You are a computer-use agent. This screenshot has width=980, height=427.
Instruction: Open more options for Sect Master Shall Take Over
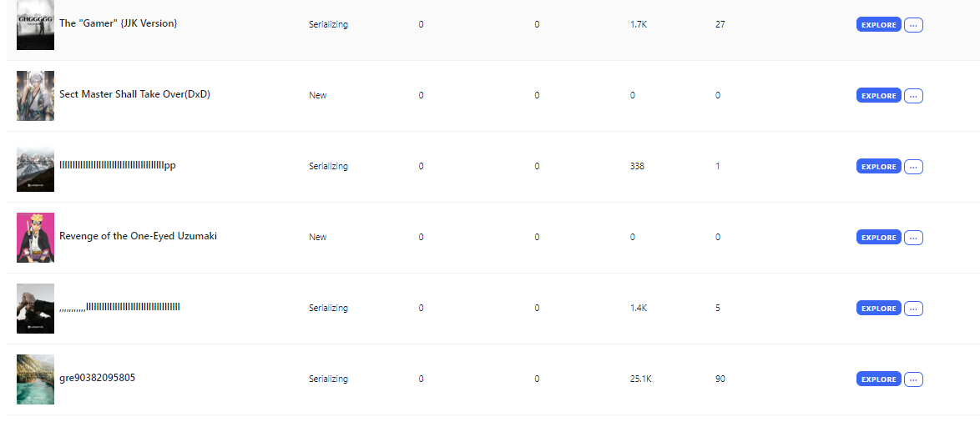913,96
